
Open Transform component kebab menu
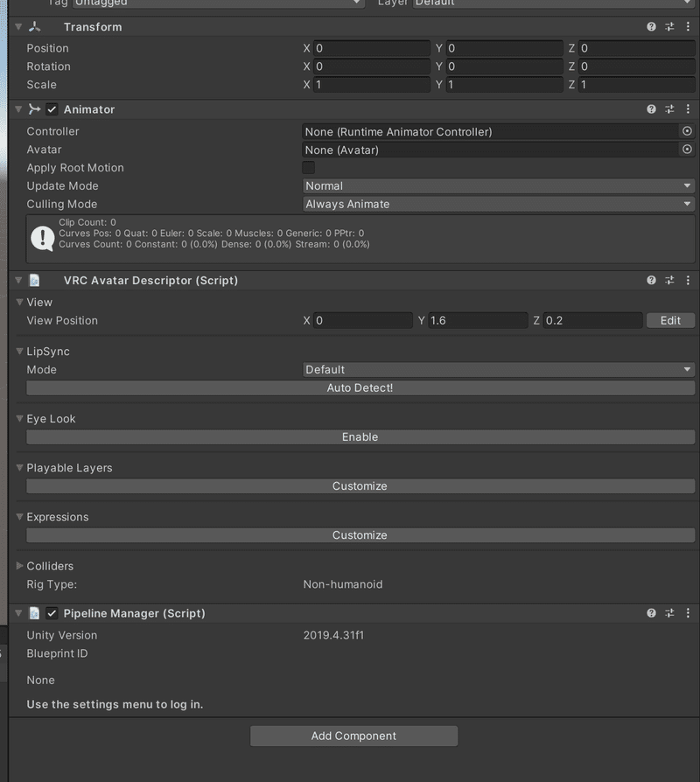click(688, 27)
